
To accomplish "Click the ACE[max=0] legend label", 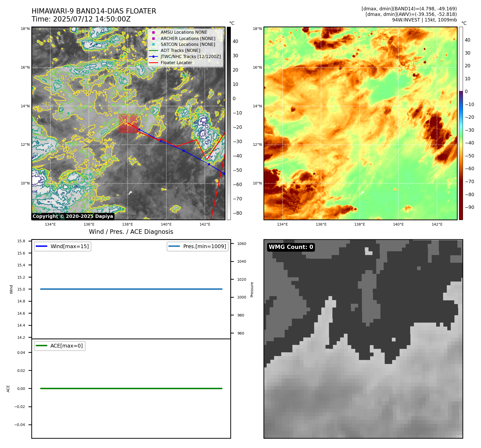I will pos(67,346).
